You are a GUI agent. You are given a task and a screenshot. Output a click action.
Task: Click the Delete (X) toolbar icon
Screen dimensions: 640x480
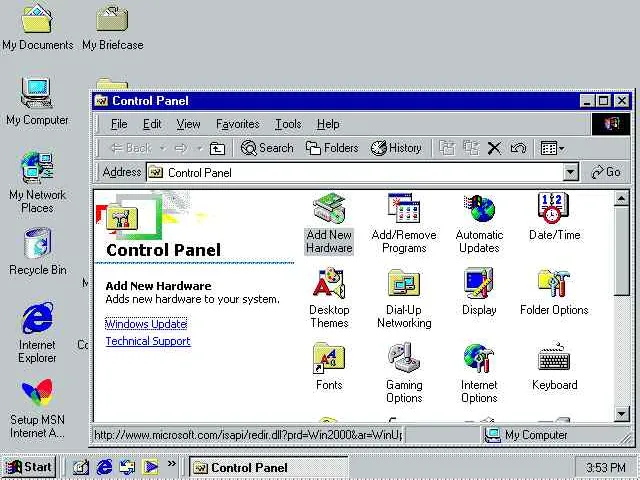click(x=494, y=148)
